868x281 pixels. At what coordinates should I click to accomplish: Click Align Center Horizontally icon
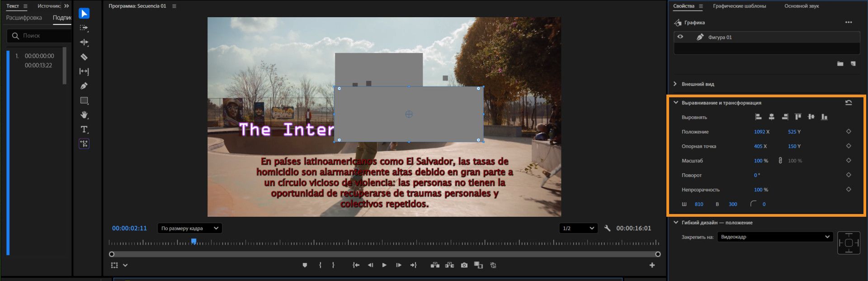click(x=772, y=117)
